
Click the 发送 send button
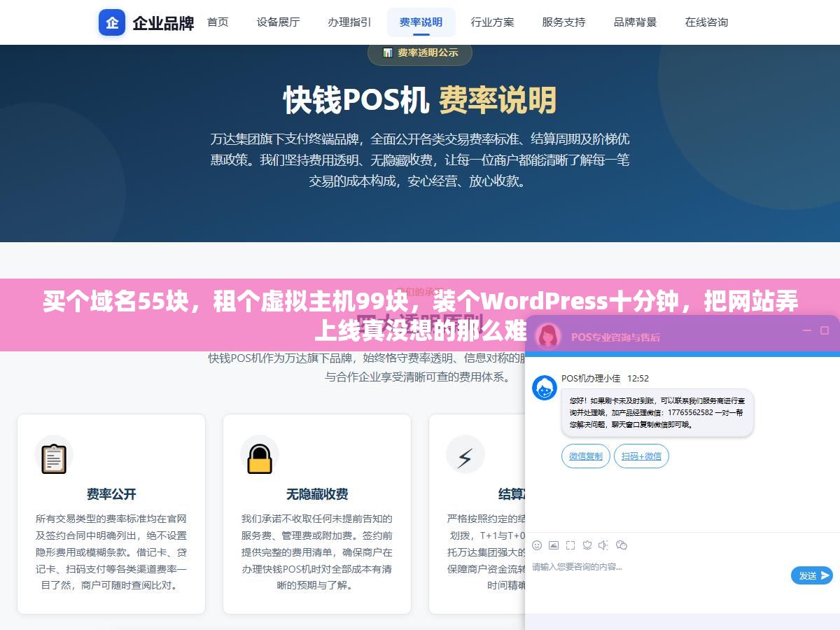click(x=812, y=575)
